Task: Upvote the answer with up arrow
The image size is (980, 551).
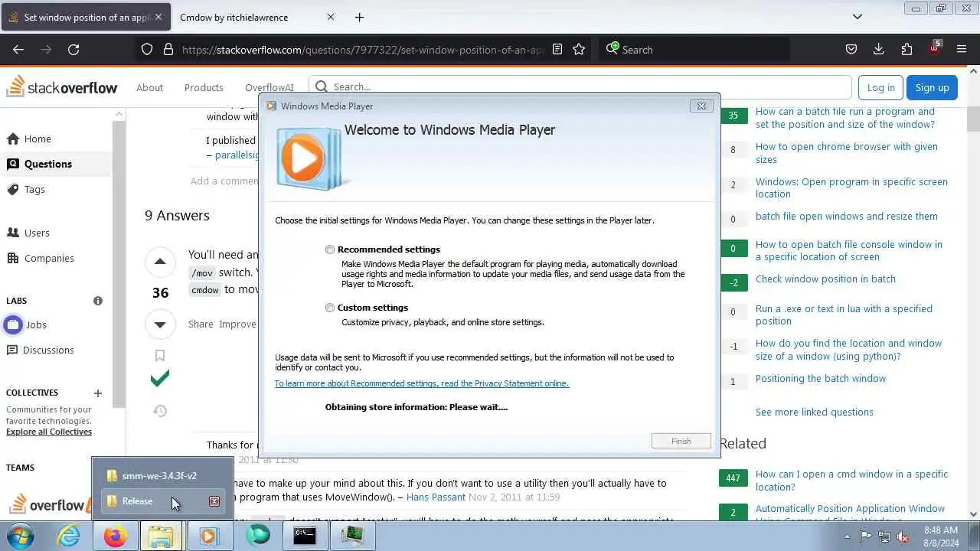Action: pos(160,262)
